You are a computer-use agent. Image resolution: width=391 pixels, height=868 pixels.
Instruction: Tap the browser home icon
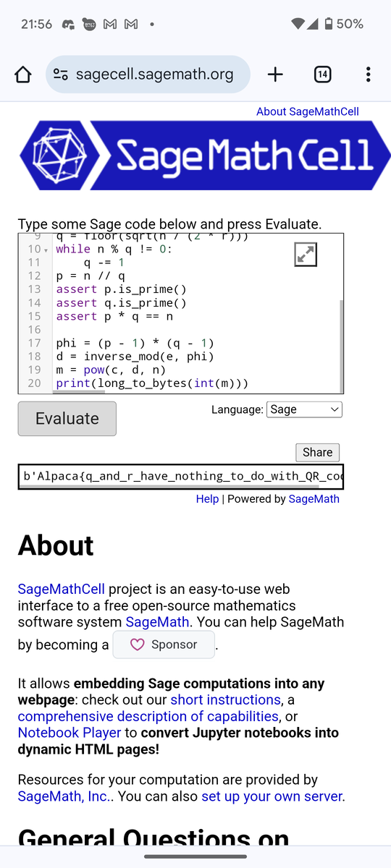pyautogui.click(x=23, y=75)
